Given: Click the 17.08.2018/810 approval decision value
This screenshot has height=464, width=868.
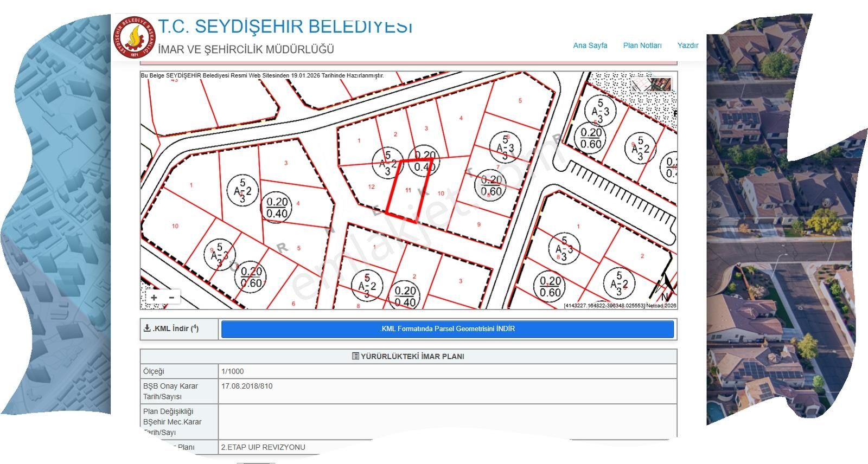Looking at the screenshot, I should click(x=247, y=386).
